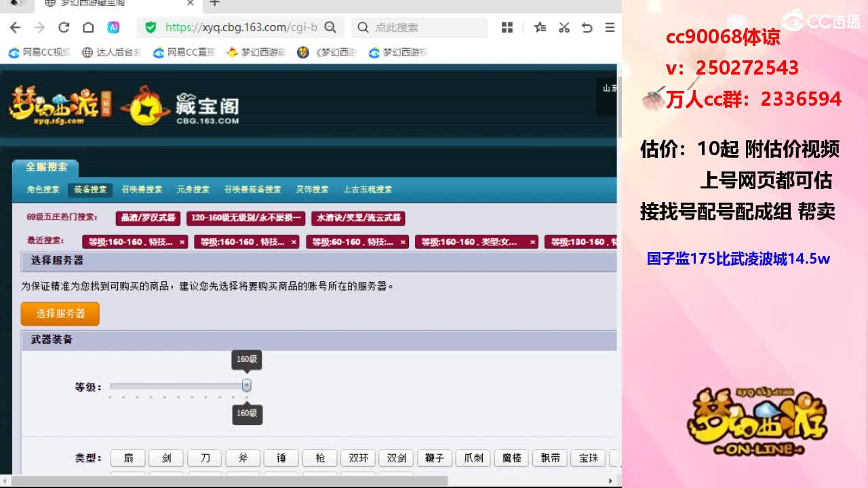The height and width of the screenshot is (488, 868).
Task: Toggle the 飘带 weapon type
Action: 550,458
